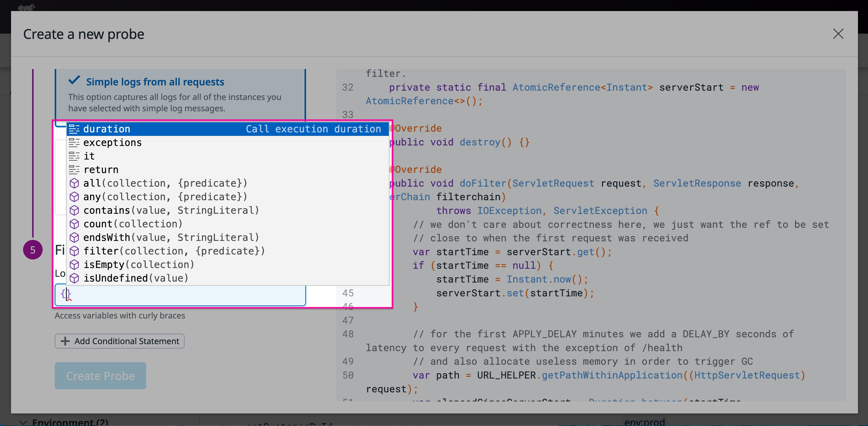Viewport: 868px width, 426px height.
Task: Click the duration variable icon
Action: [74, 129]
